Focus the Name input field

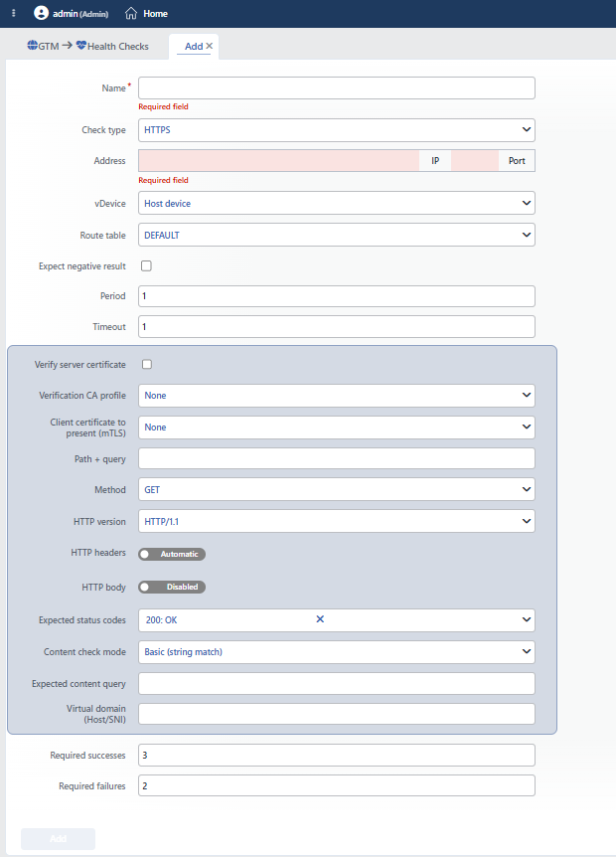[337, 88]
